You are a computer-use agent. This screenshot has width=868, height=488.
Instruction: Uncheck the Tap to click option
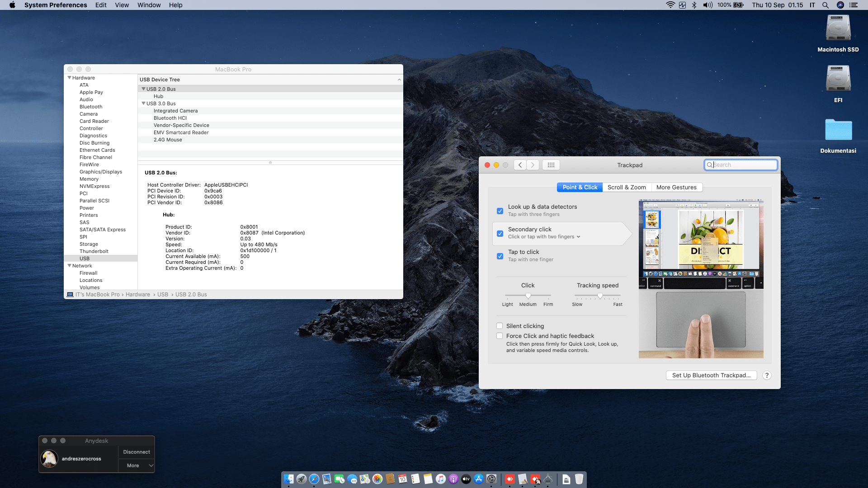coord(500,256)
